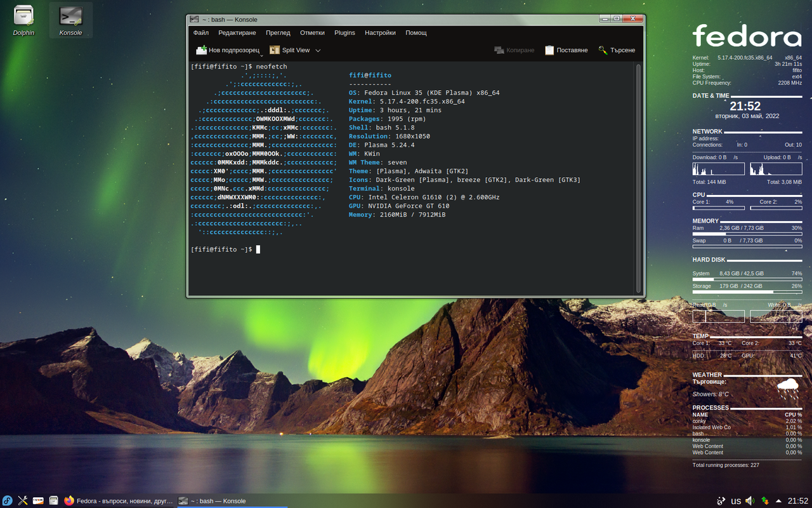Click the new tab icon beside Нов подпрозорец
This screenshot has height=508, width=812.
pos(201,50)
